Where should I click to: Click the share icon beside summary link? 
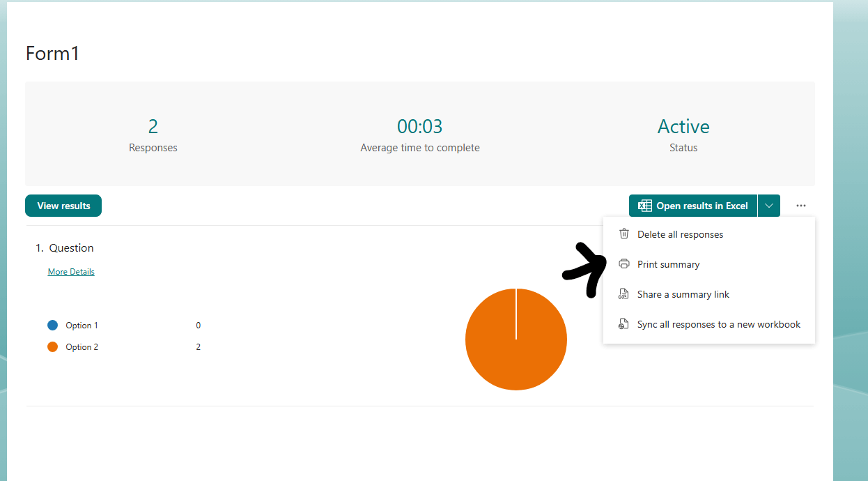click(x=624, y=294)
